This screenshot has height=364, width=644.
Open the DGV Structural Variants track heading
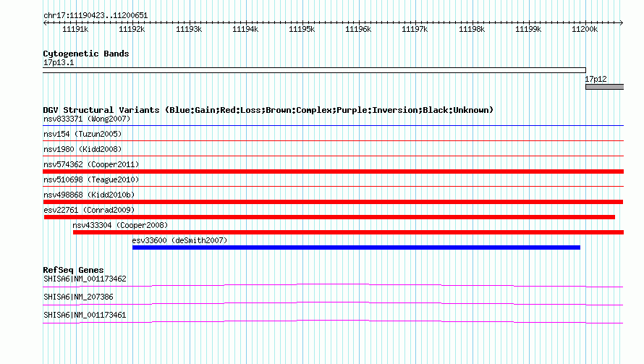pyautogui.click(x=268, y=110)
